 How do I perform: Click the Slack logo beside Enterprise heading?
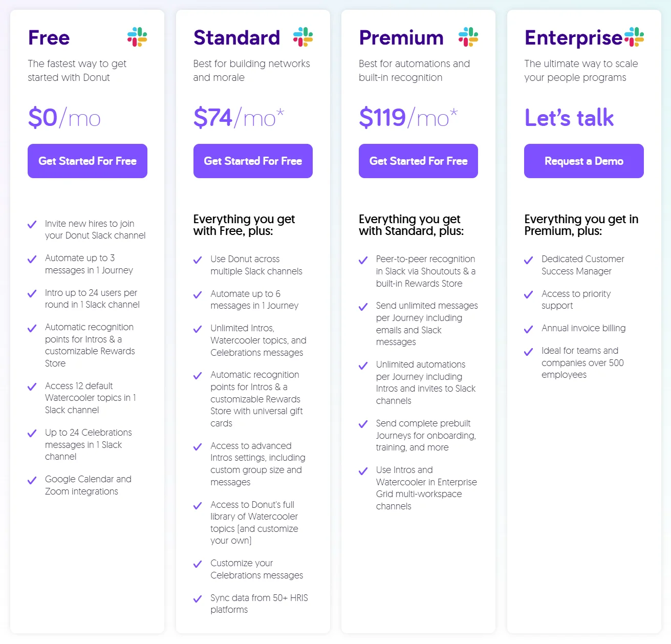pyautogui.click(x=634, y=37)
